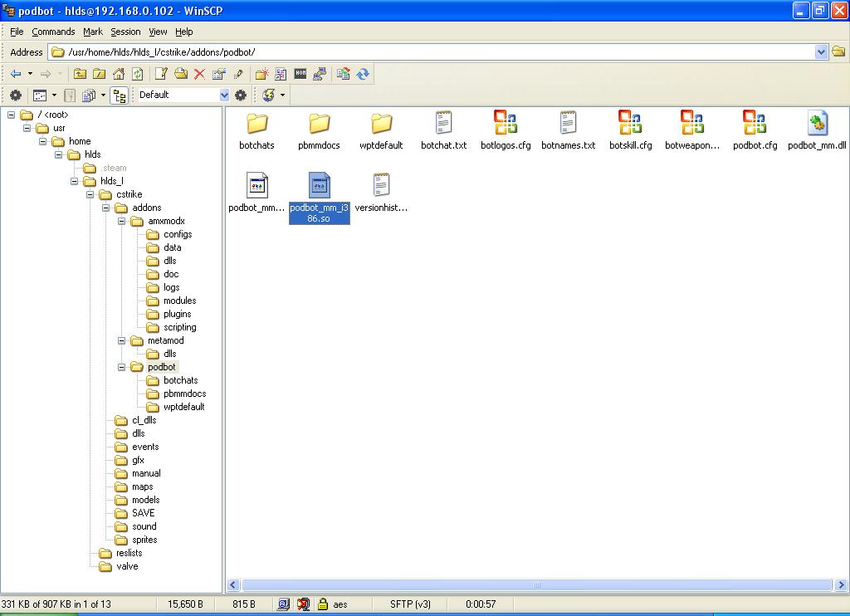Open the Default transfer settings dropdown

click(x=224, y=95)
